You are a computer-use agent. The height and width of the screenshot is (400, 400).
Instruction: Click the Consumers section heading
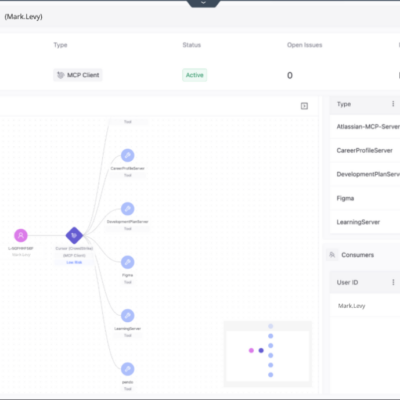tap(357, 255)
